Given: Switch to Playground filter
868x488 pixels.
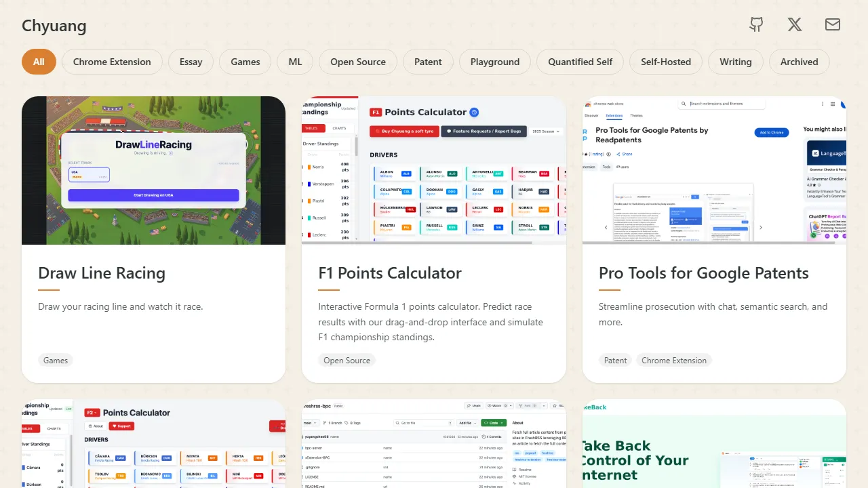Looking at the screenshot, I should [494, 62].
